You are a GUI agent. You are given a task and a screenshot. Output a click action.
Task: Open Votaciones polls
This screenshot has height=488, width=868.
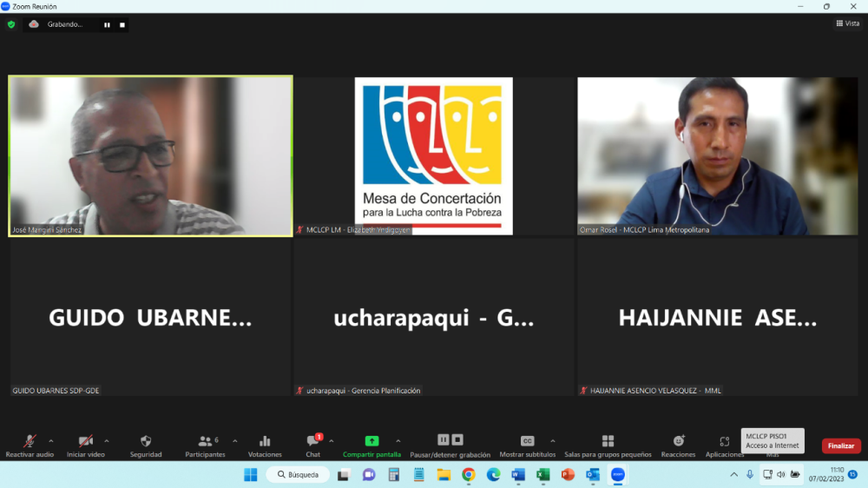click(x=265, y=445)
